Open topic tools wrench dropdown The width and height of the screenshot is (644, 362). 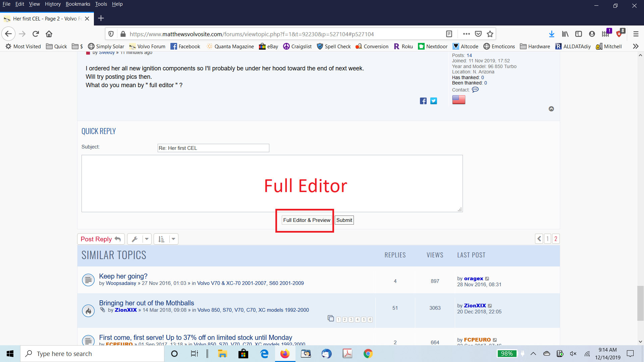(x=139, y=239)
